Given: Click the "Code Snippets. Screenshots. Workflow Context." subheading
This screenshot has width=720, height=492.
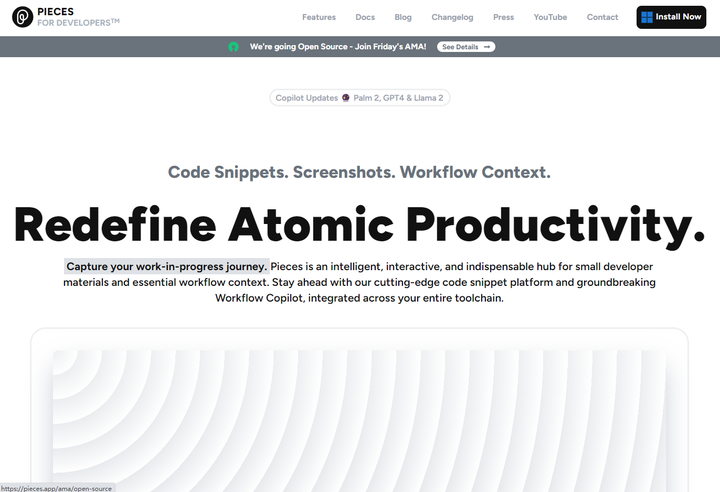Looking at the screenshot, I should tap(359, 172).
